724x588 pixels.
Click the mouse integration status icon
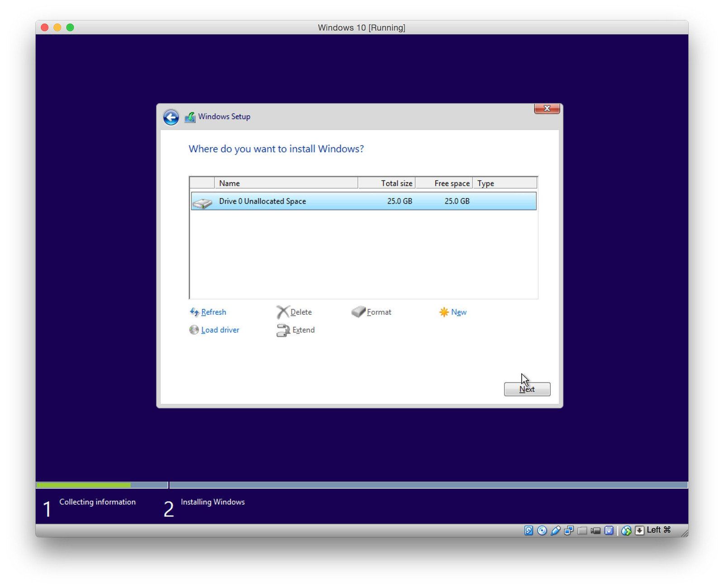click(x=626, y=531)
